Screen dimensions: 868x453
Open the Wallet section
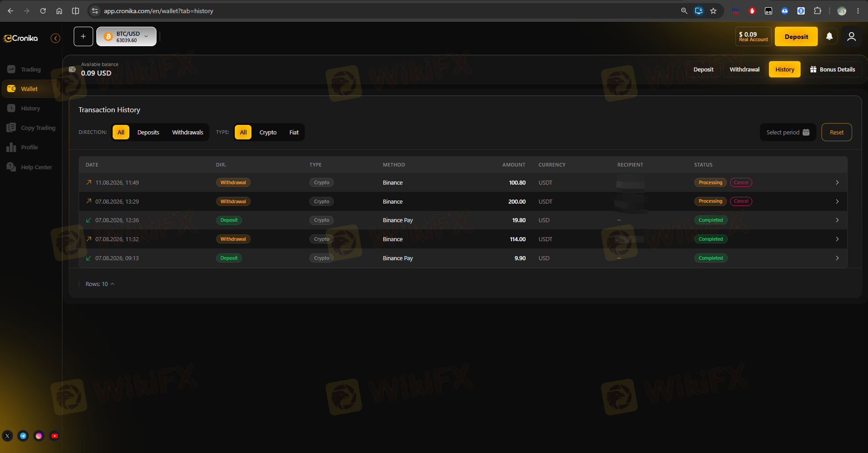pyautogui.click(x=31, y=89)
